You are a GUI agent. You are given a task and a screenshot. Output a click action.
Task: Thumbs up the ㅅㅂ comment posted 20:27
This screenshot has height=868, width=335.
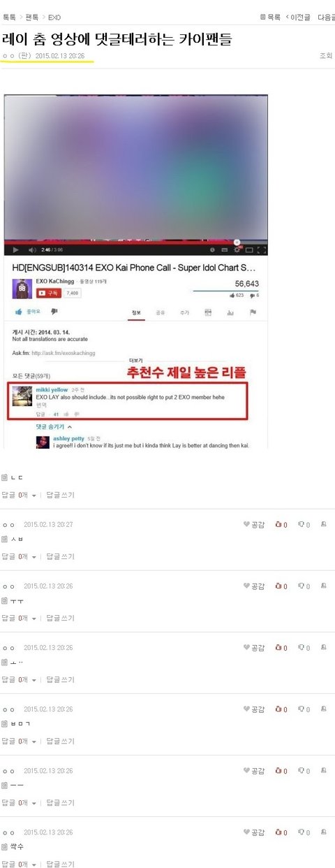point(282,525)
